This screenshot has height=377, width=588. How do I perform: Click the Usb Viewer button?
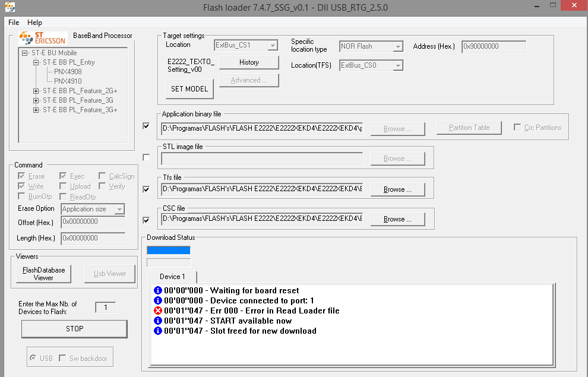[x=110, y=274]
